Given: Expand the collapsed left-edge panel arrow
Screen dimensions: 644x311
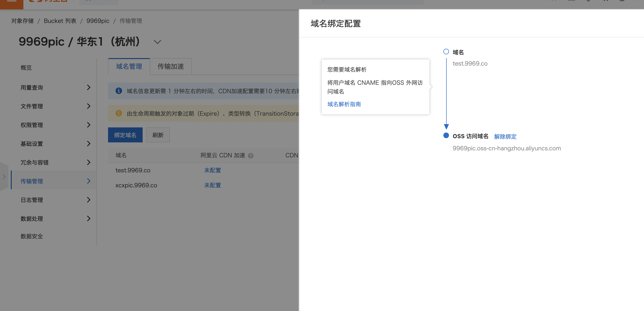Looking at the screenshot, I should [x=4, y=177].
